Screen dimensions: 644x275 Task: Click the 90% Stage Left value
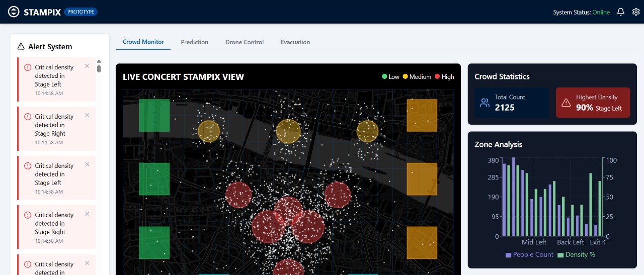click(x=599, y=108)
